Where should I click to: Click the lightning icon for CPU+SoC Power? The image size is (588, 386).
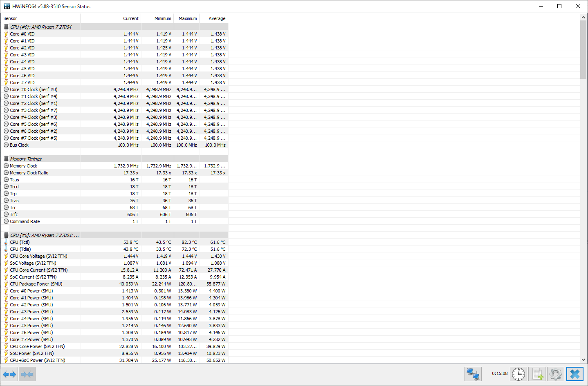click(x=6, y=360)
